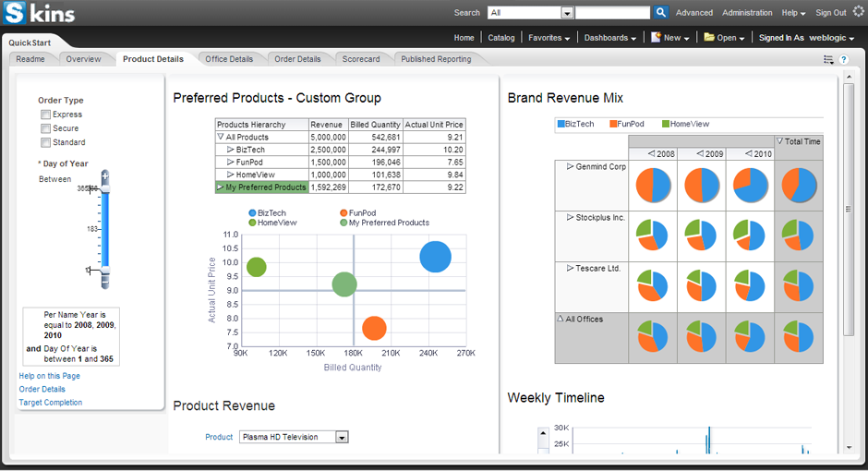Check the Express order type box
The height and width of the screenshot is (471, 868).
coord(45,115)
